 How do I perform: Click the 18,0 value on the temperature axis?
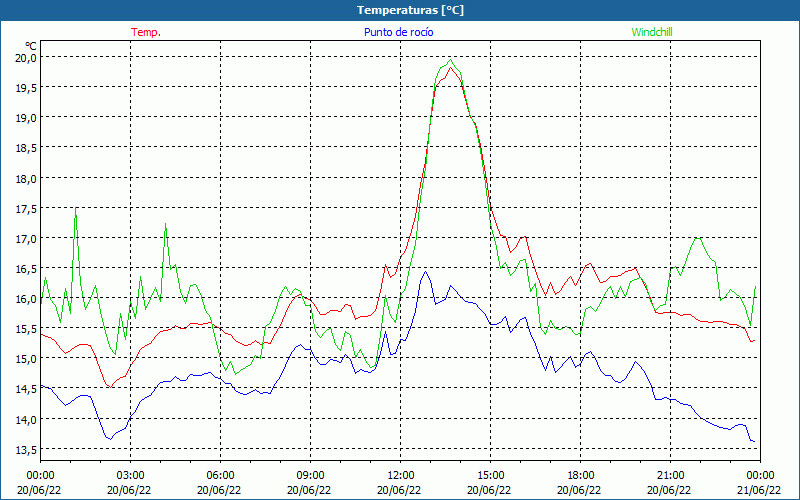pos(26,179)
